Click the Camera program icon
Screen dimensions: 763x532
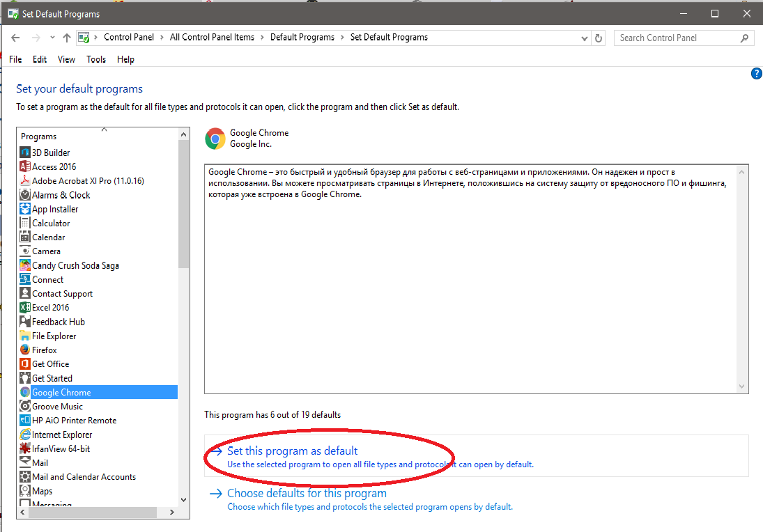point(25,251)
